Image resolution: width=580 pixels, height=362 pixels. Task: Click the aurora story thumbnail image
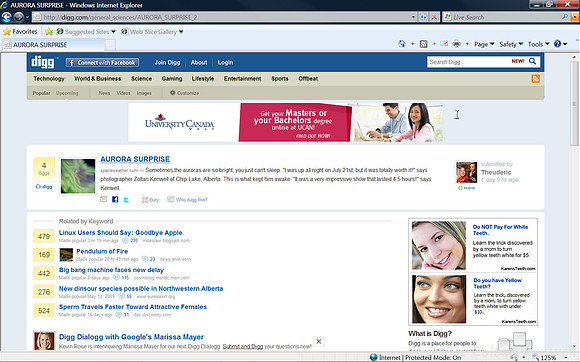click(78, 176)
